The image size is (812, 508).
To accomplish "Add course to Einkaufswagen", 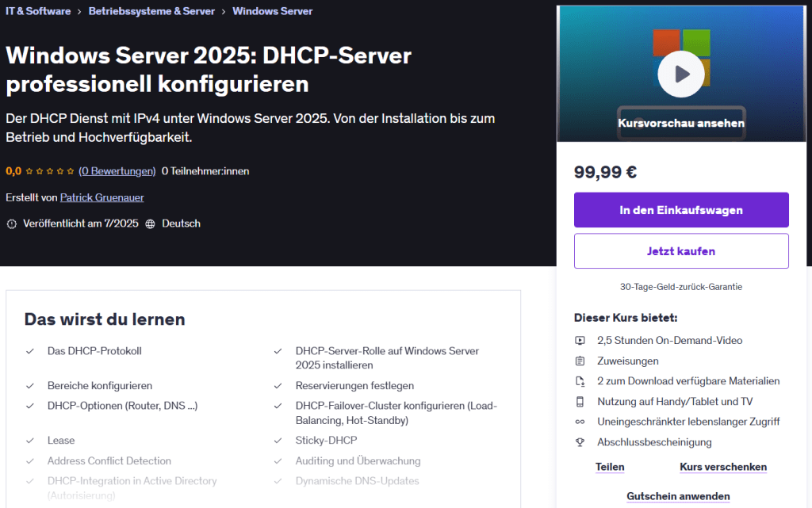I will point(681,210).
